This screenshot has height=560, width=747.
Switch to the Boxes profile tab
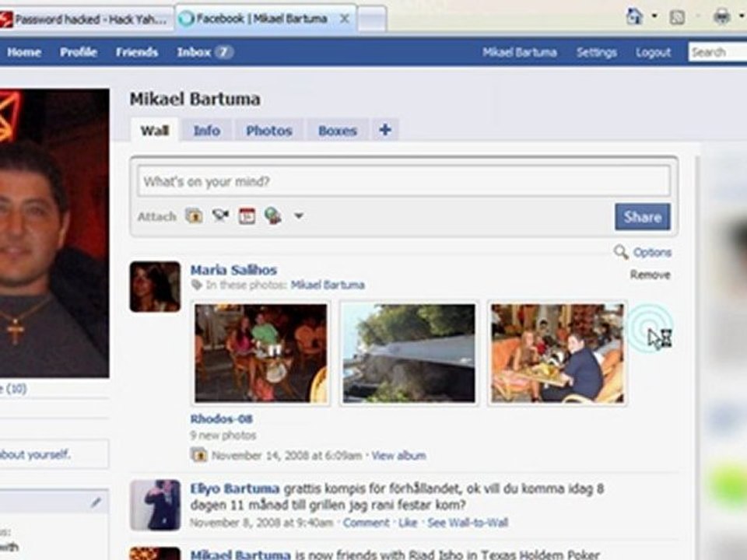tap(337, 131)
